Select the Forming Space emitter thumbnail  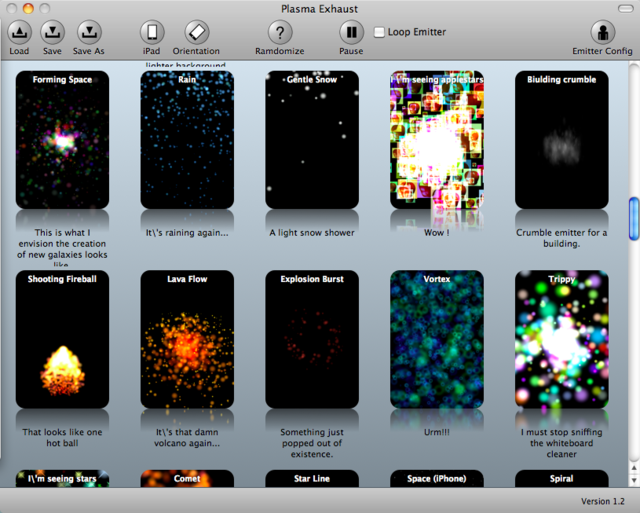pos(62,140)
